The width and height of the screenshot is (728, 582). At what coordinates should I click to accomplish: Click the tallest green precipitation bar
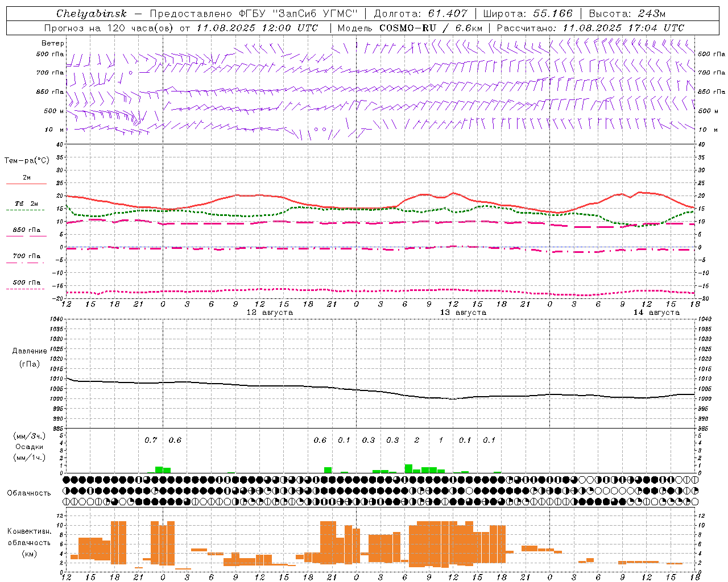(x=408, y=468)
